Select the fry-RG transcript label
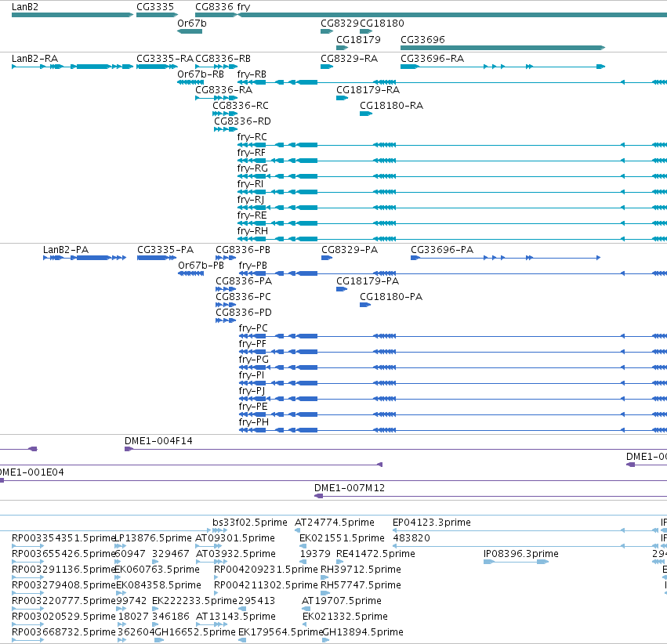The height and width of the screenshot is (644, 667). point(252,168)
